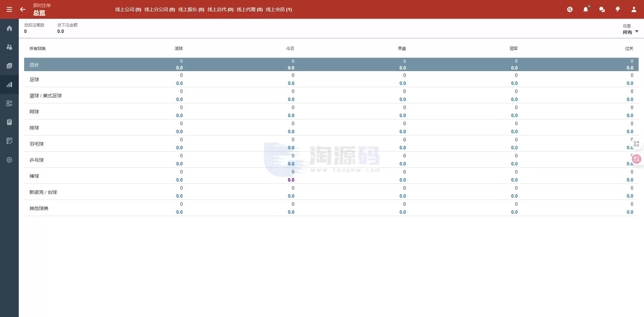Select the 乒乓球 row label
Image resolution: width=644 pixels, height=317 pixels.
[37, 160]
